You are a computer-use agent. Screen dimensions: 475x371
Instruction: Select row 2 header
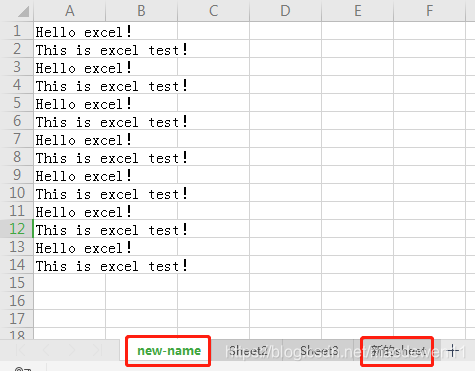17,49
